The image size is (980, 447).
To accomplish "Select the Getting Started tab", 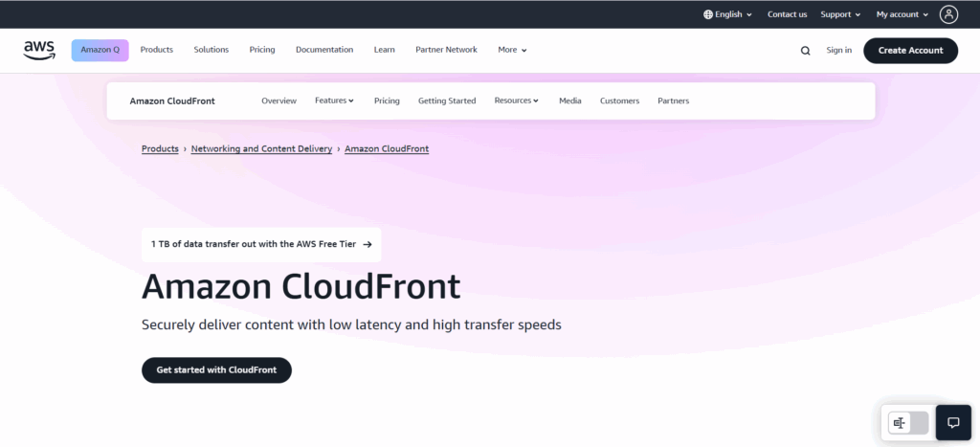I will [x=447, y=101].
